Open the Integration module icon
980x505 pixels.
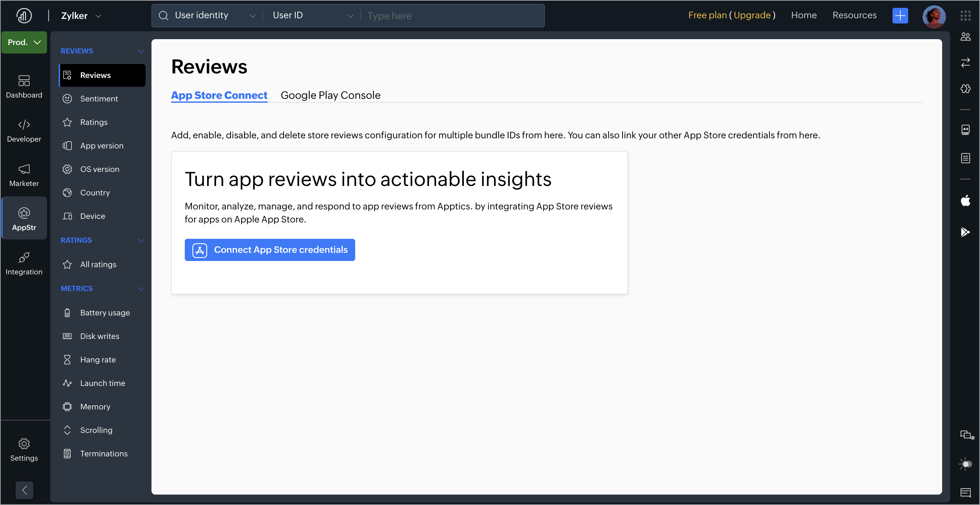tap(24, 263)
